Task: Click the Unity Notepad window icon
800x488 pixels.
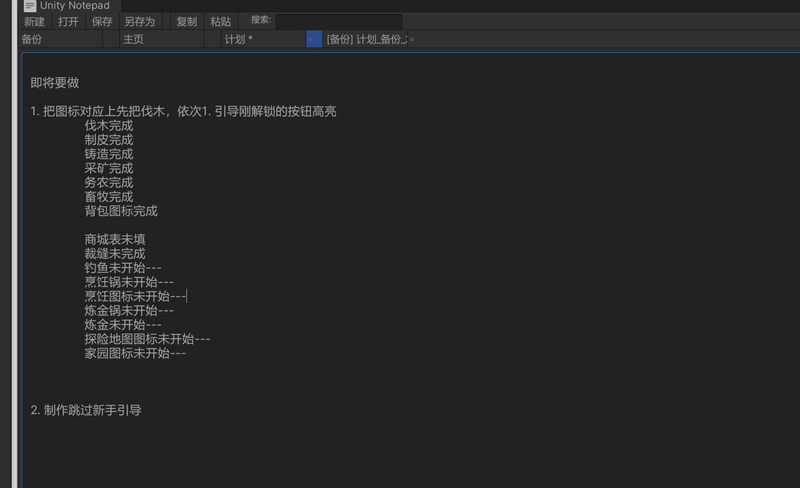Action: (x=30, y=6)
